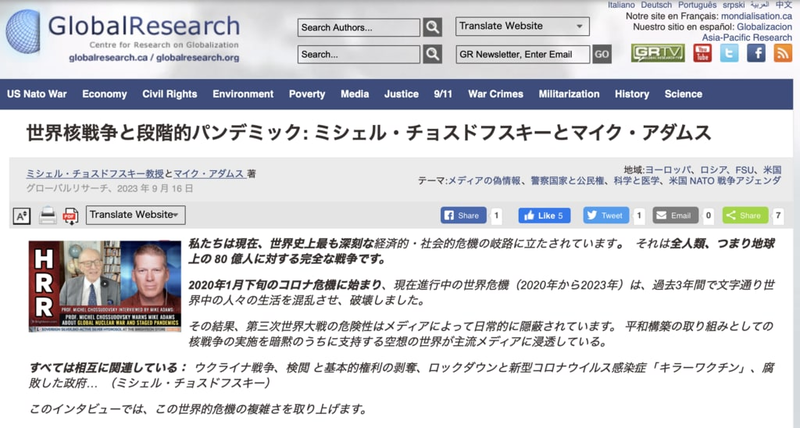Open the Civil Rights menu item
Viewport: 800px width, 428px height.
[170, 94]
